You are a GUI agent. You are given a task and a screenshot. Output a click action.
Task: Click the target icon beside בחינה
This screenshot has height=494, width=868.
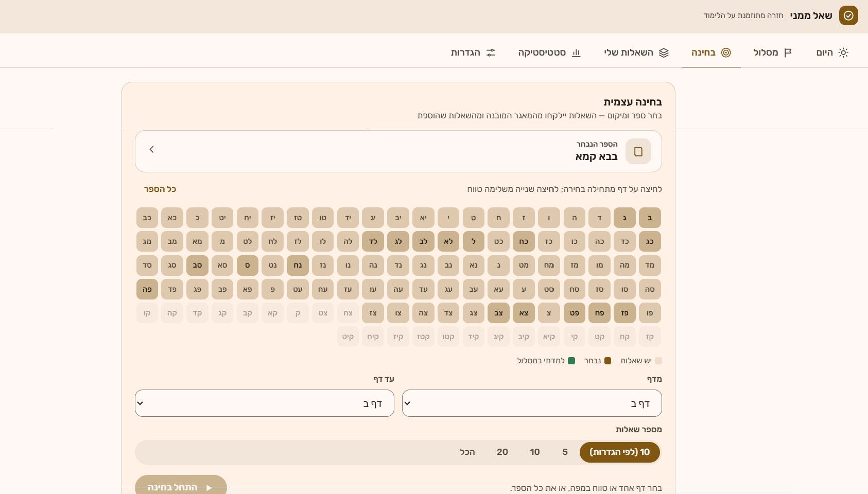[726, 52]
